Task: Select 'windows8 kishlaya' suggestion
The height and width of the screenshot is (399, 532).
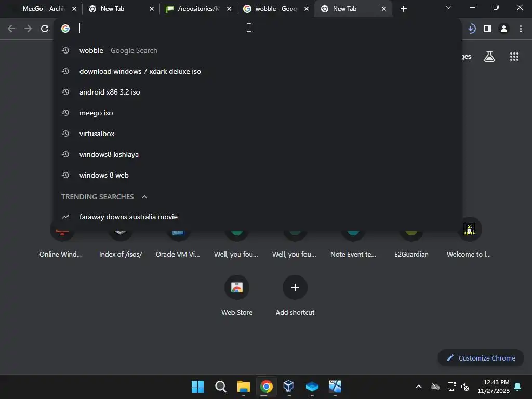Action: (x=258, y=154)
